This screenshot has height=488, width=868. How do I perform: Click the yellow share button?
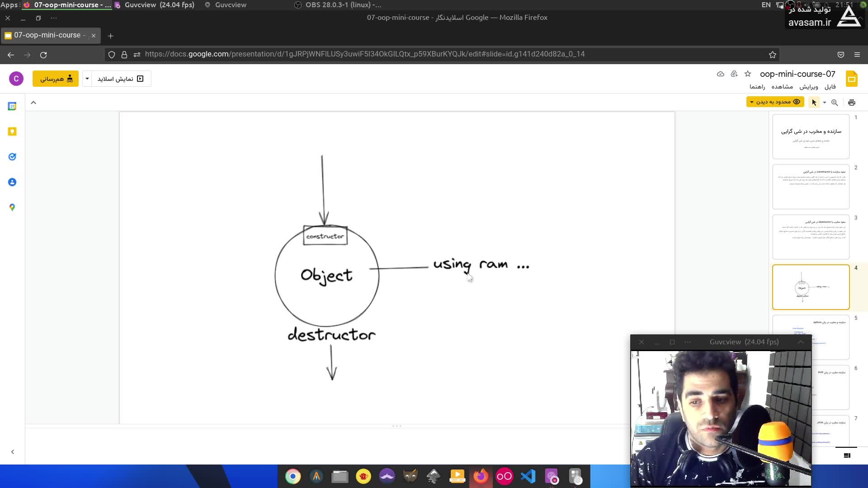pyautogui.click(x=56, y=79)
